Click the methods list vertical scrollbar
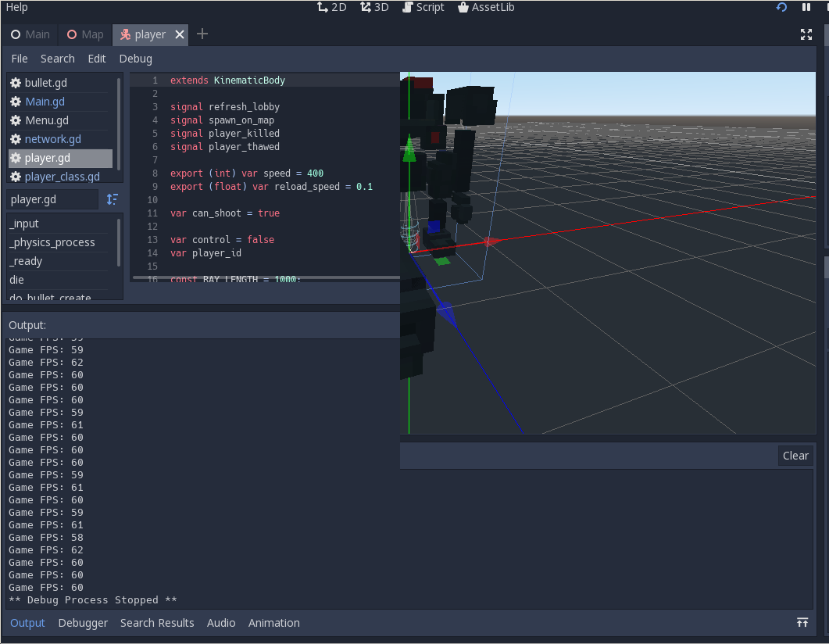The height and width of the screenshot is (644, 829). click(119, 243)
